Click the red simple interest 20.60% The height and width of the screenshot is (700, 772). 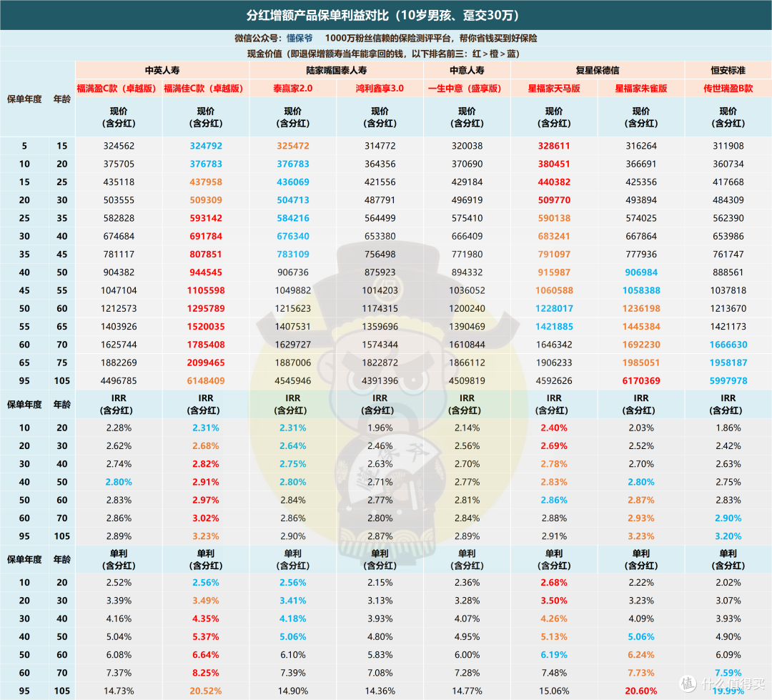pos(641,691)
